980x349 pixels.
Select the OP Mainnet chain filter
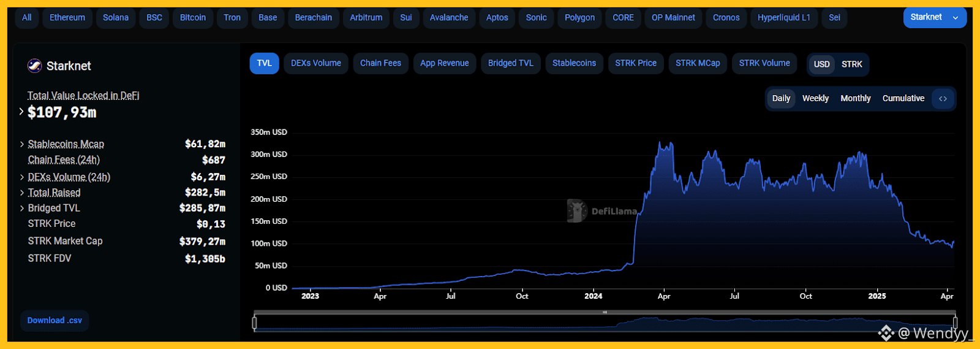(673, 18)
